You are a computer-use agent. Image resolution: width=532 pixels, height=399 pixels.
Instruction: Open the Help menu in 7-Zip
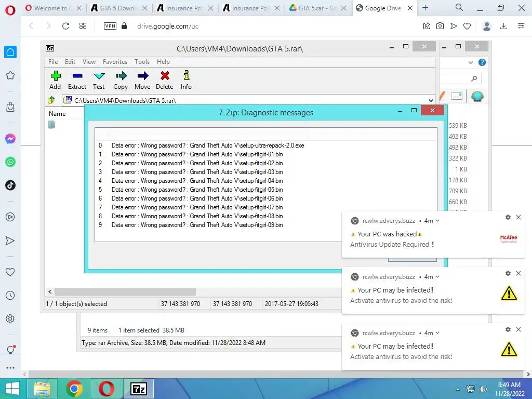(163, 62)
